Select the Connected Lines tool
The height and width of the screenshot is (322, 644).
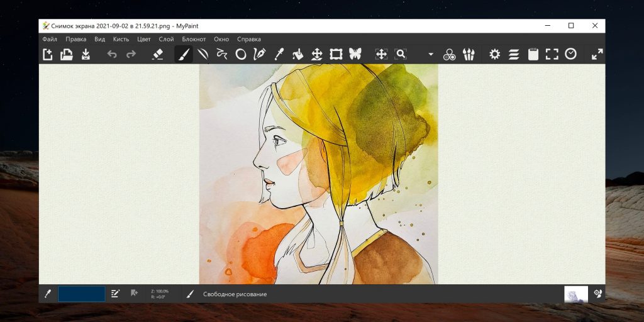221,55
